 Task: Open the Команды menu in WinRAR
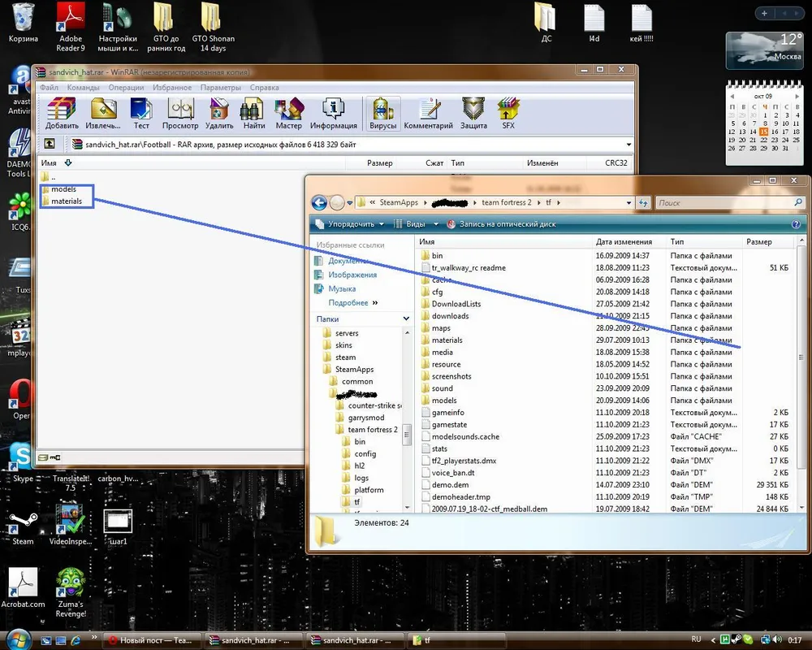click(x=83, y=88)
